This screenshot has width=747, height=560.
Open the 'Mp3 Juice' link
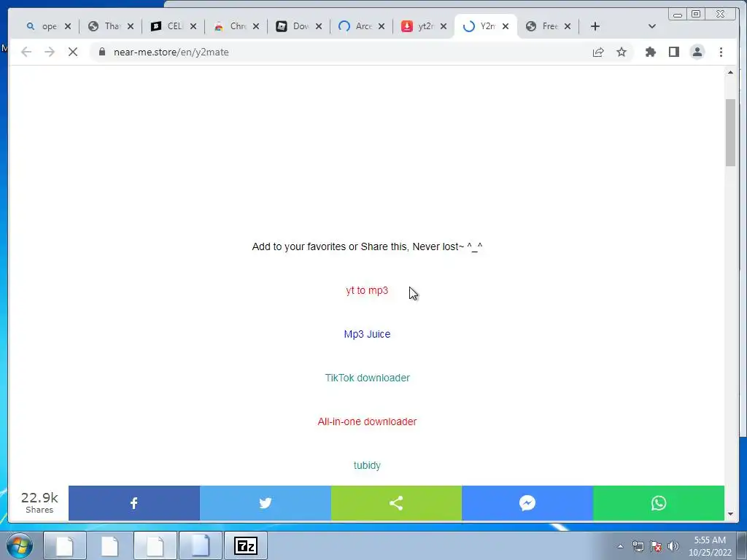(x=367, y=334)
